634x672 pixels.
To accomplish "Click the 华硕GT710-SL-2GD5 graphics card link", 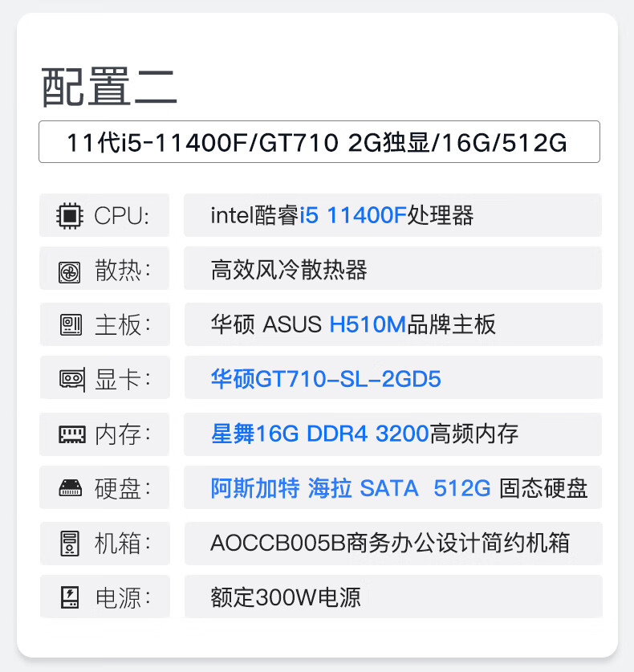I will (326, 379).
